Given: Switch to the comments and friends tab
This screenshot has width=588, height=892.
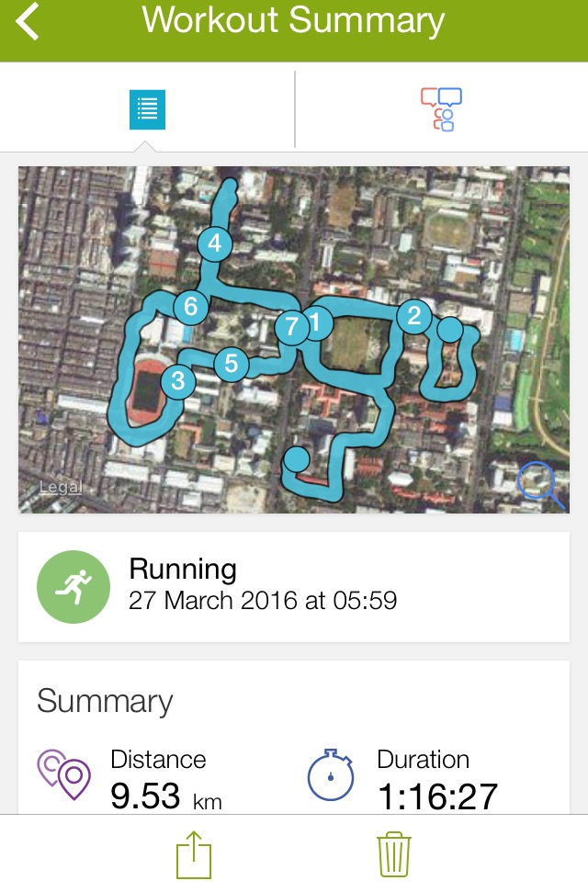Looking at the screenshot, I should (441, 109).
